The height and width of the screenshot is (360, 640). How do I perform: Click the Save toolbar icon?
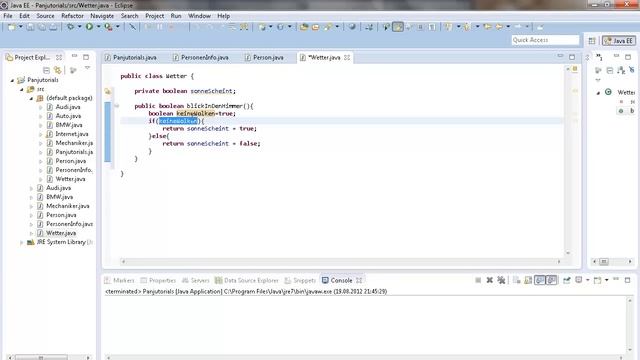30,27
